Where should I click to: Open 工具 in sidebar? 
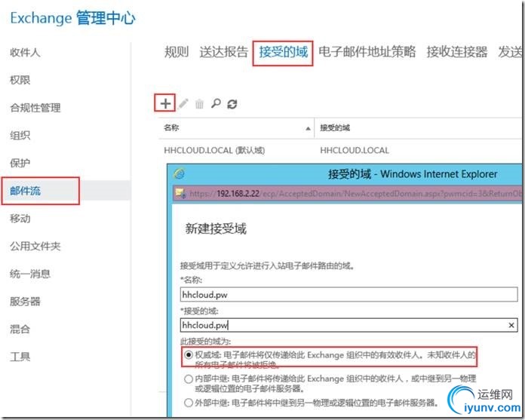click(20, 357)
